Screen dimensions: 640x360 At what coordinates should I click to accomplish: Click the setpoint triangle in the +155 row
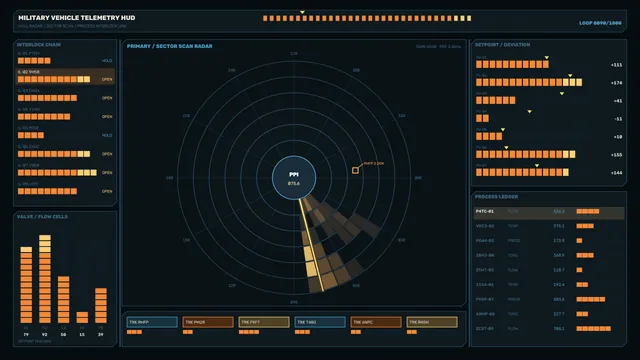506,147
